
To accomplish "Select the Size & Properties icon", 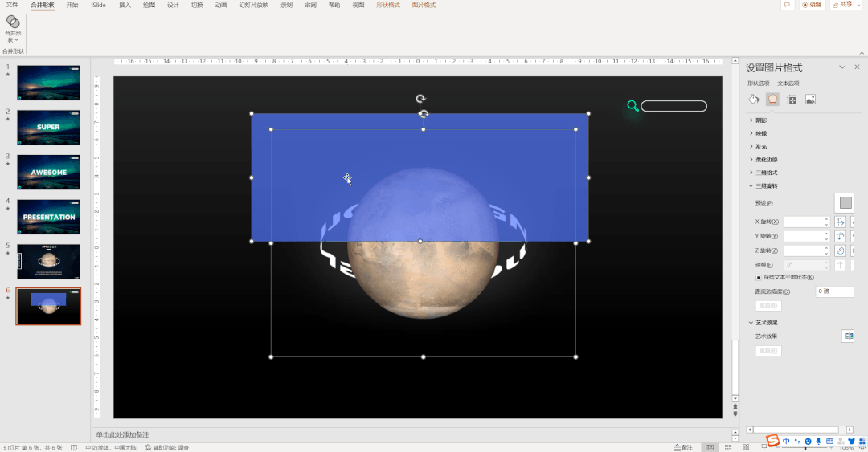I will coord(792,100).
